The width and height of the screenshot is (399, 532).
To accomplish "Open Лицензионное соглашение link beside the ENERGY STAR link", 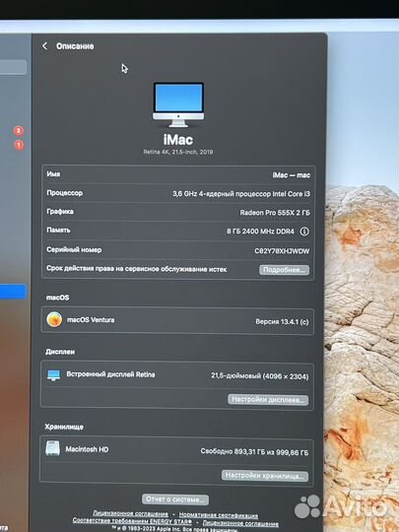I will pyautogui.click(x=240, y=523).
